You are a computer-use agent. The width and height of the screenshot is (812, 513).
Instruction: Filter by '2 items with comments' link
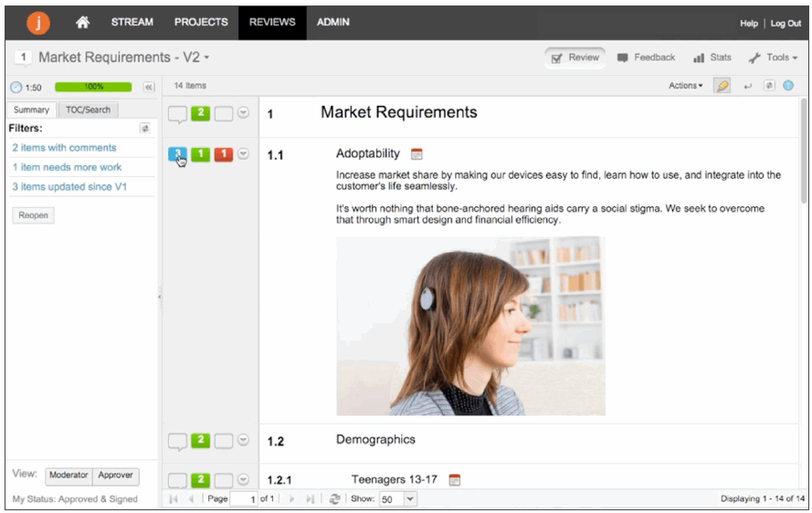click(64, 148)
